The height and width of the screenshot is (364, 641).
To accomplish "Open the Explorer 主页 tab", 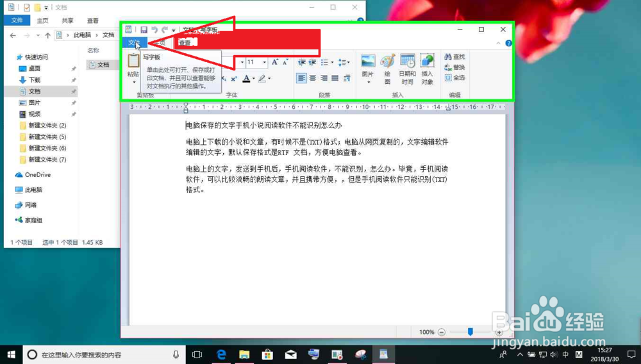I will (42, 21).
